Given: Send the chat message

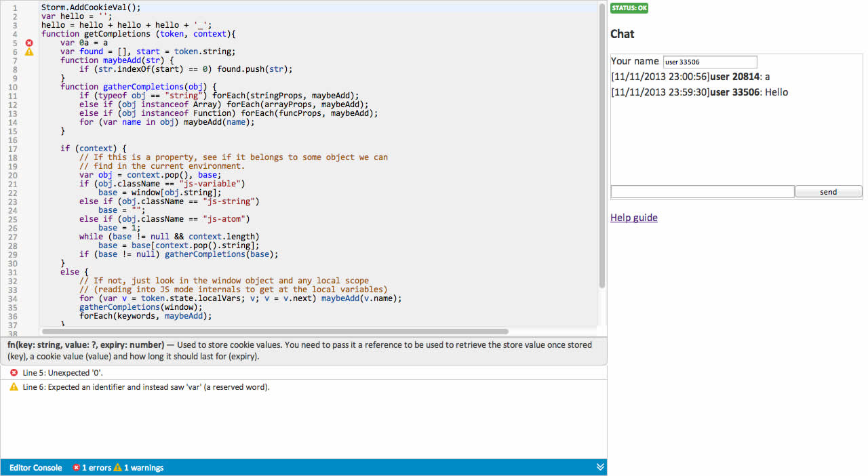Looking at the screenshot, I should [x=829, y=192].
